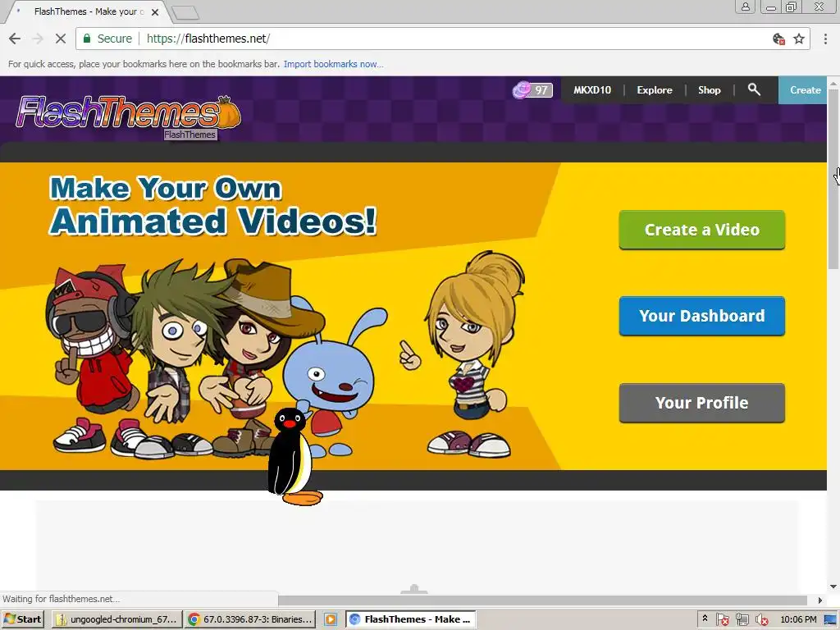This screenshot has width=840, height=630.
Task: Click the blocked cookies icon in address bar
Action: [x=779, y=39]
